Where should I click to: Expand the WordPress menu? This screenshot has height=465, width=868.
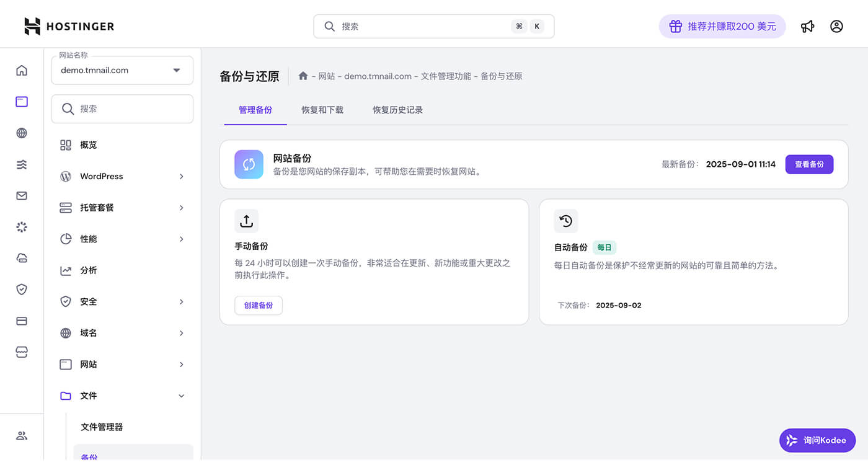point(181,176)
